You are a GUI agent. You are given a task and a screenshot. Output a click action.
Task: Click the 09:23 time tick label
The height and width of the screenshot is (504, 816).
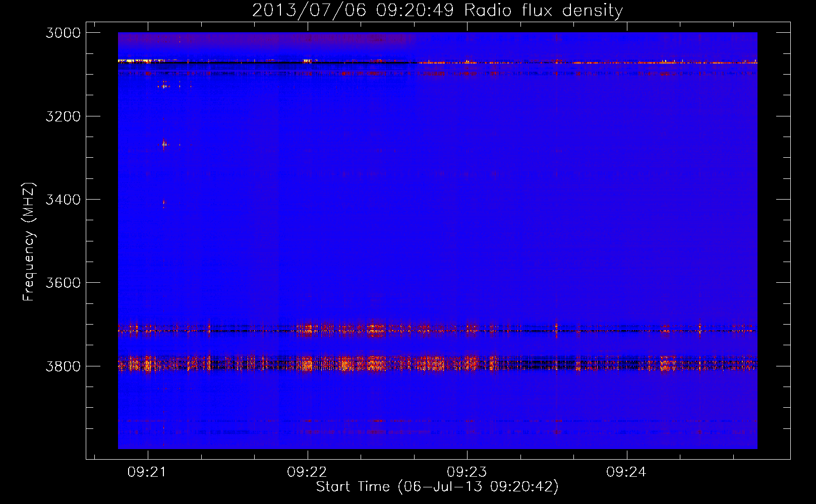(x=467, y=472)
